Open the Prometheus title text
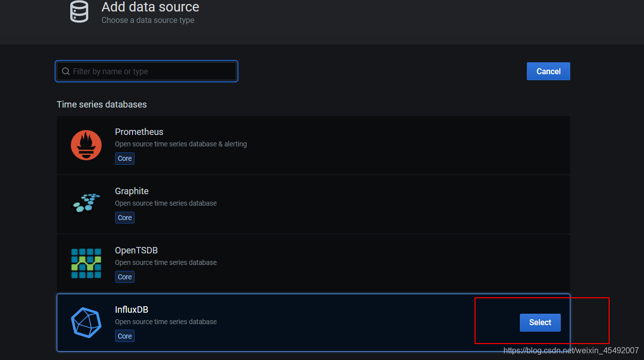 [x=139, y=132]
